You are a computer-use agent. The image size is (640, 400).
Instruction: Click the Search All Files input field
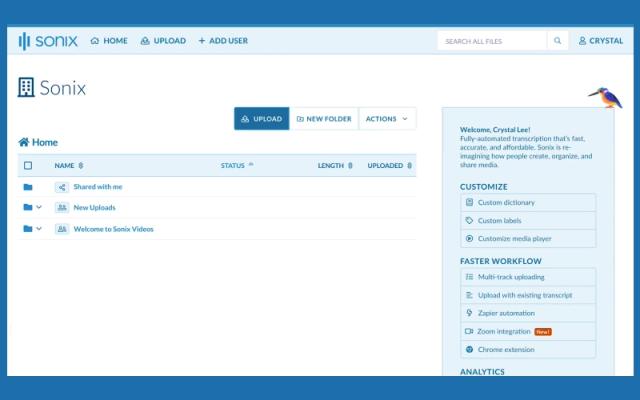(492, 41)
